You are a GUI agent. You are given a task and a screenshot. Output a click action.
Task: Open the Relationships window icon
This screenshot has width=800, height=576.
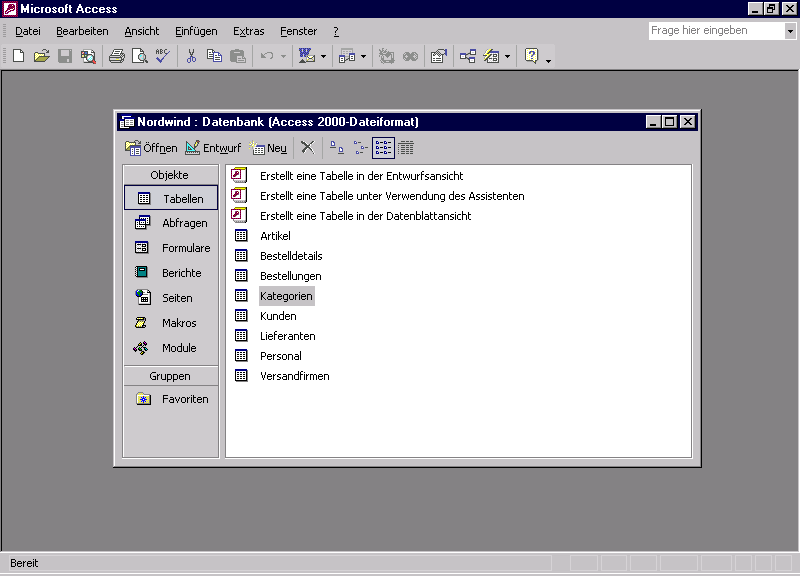pos(468,56)
